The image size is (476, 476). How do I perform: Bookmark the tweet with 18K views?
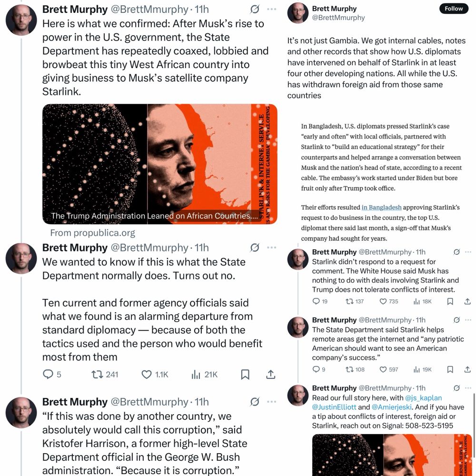coord(450,301)
